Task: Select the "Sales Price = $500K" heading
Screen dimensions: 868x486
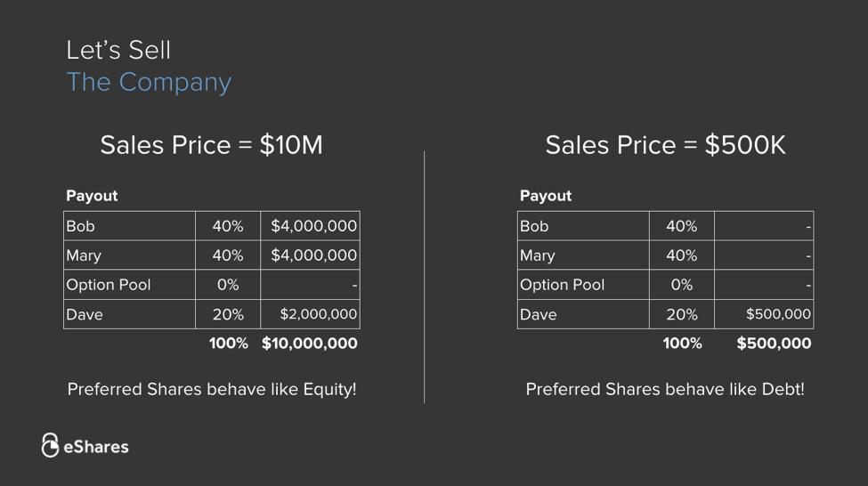Action: click(x=665, y=145)
